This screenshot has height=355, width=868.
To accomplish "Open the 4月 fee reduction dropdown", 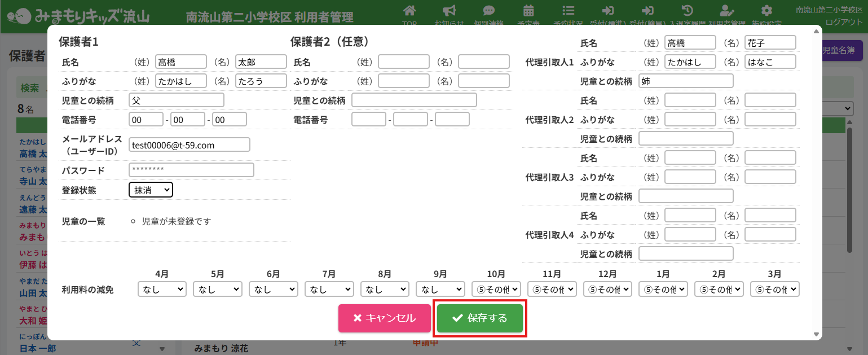I will [162, 289].
